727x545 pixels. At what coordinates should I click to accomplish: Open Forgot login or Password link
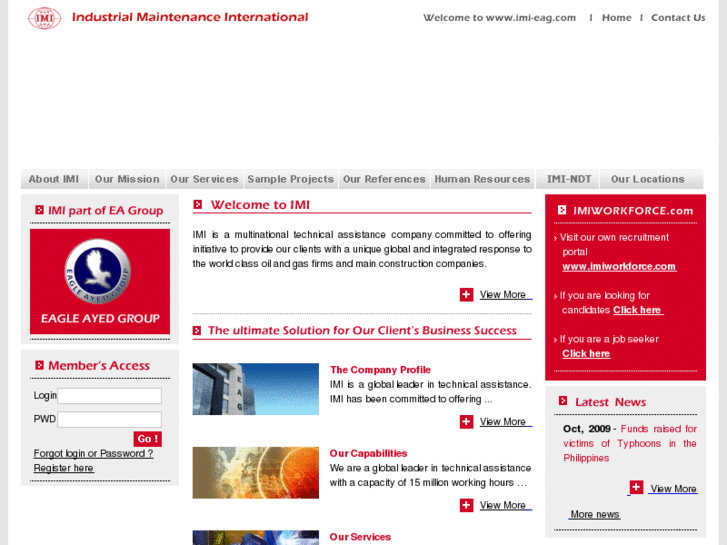[x=93, y=454]
